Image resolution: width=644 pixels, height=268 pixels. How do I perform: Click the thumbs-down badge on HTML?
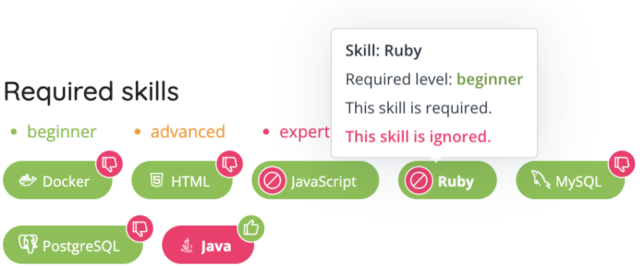[230, 164]
